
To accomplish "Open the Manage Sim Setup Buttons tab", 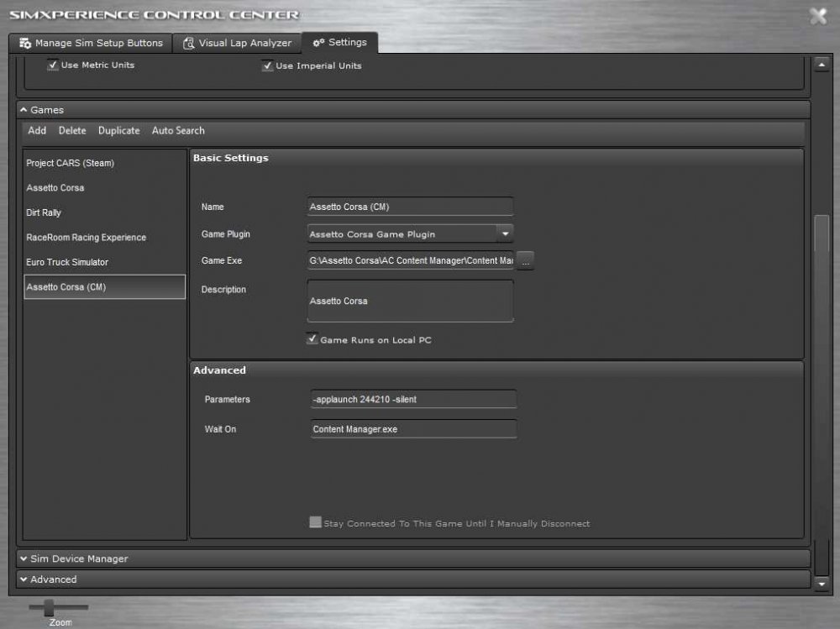I will (91, 43).
